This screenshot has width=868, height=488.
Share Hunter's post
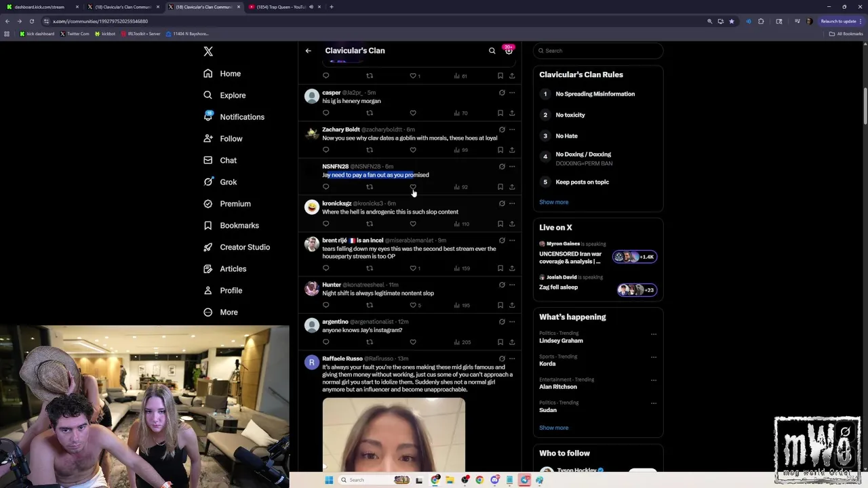(x=512, y=305)
